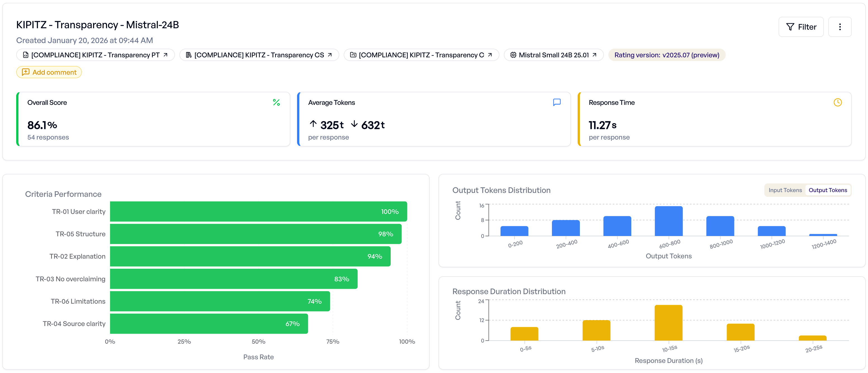Image resolution: width=868 pixels, height=373 pixels.
Task: Select the Output Tokens tab
Action: click(828, 190)
